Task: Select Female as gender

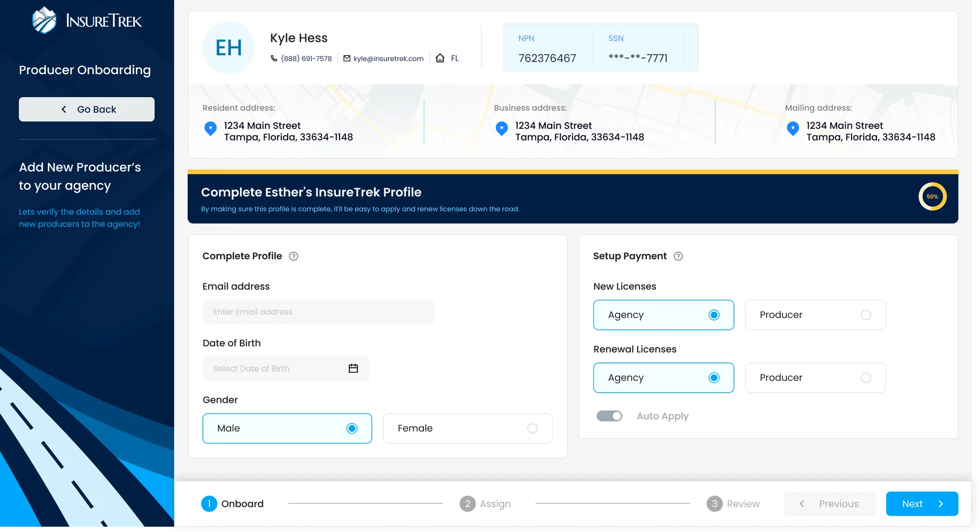Action: point(468,428)
